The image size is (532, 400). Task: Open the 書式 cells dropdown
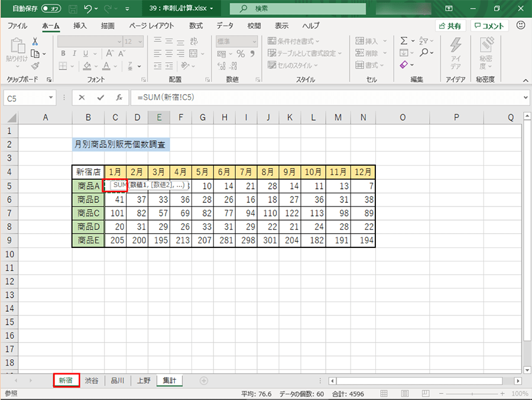pos(369,65)
